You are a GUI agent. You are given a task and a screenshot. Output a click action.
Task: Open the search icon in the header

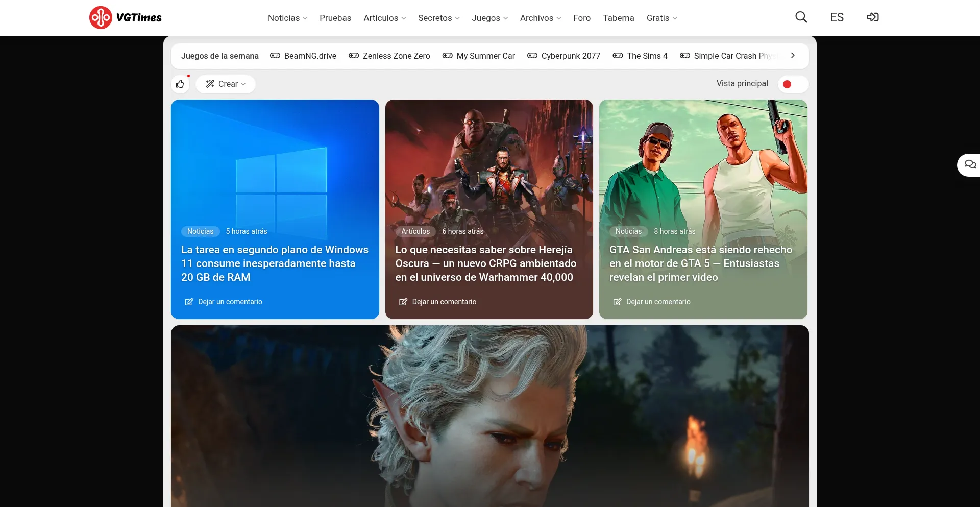click(x=801, y=17)
